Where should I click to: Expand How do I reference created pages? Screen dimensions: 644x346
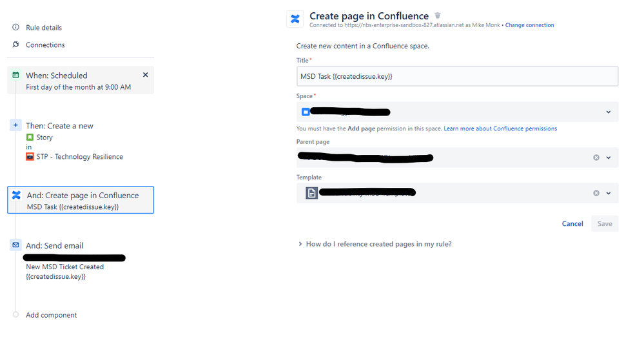click(x=375, y=244)
